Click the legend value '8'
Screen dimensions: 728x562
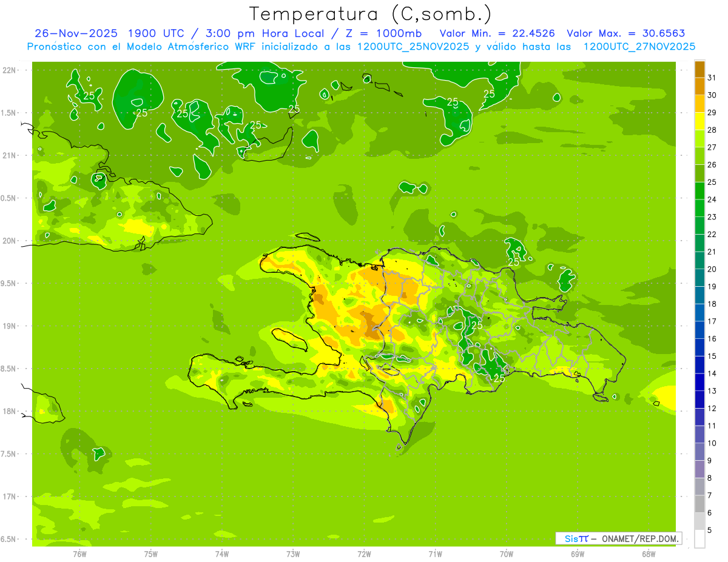[710, 478]
